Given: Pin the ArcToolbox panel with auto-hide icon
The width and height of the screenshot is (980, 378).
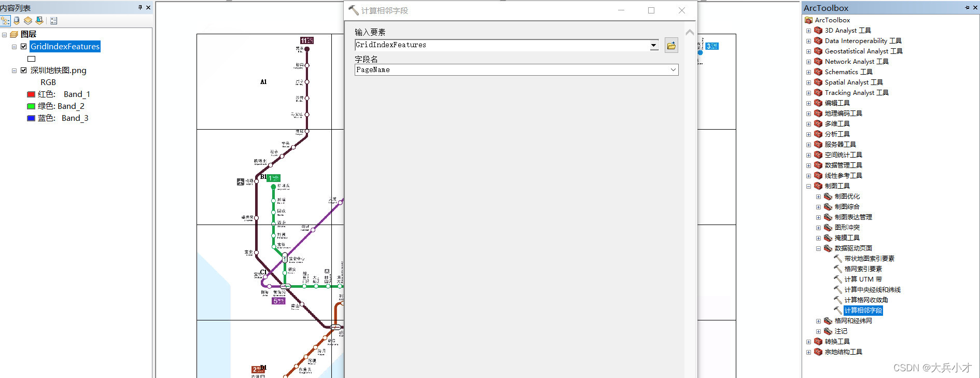Looking at the screenshot, I should pyautogui.click(x=967, y=7).
